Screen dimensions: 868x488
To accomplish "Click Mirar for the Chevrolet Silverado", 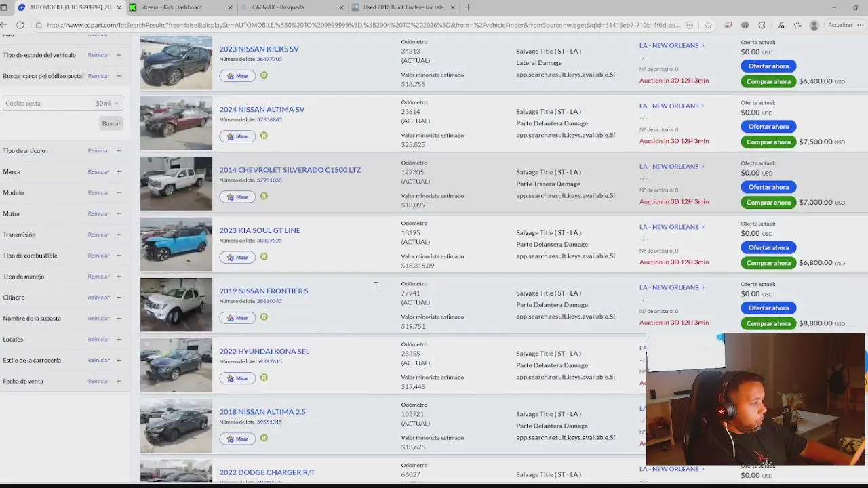I will point(237,197).
